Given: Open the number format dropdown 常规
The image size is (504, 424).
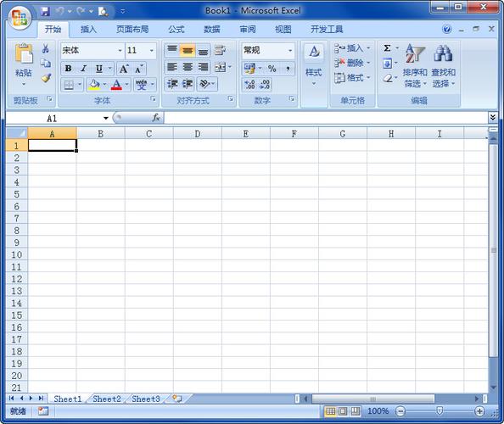Looking at the screenshot, I should 290,50.
